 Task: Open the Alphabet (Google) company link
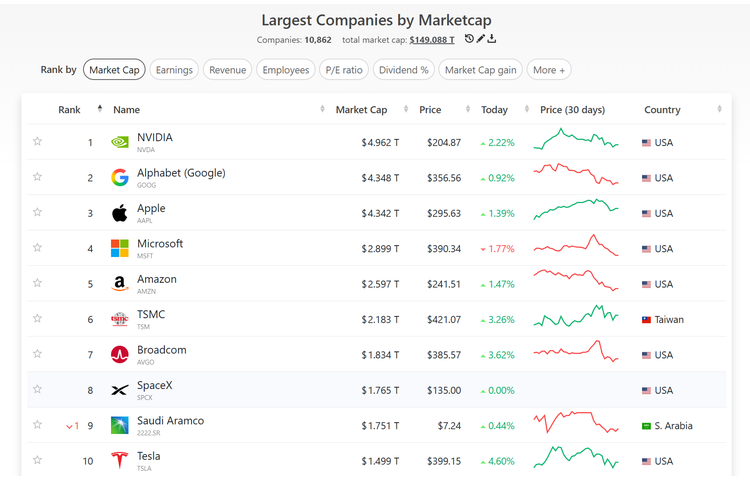tap(181, 173)
